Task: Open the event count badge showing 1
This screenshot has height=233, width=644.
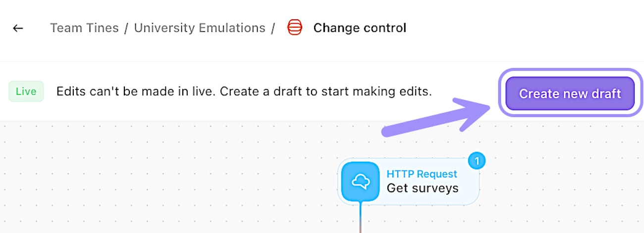Action: [x=477, y=161]
